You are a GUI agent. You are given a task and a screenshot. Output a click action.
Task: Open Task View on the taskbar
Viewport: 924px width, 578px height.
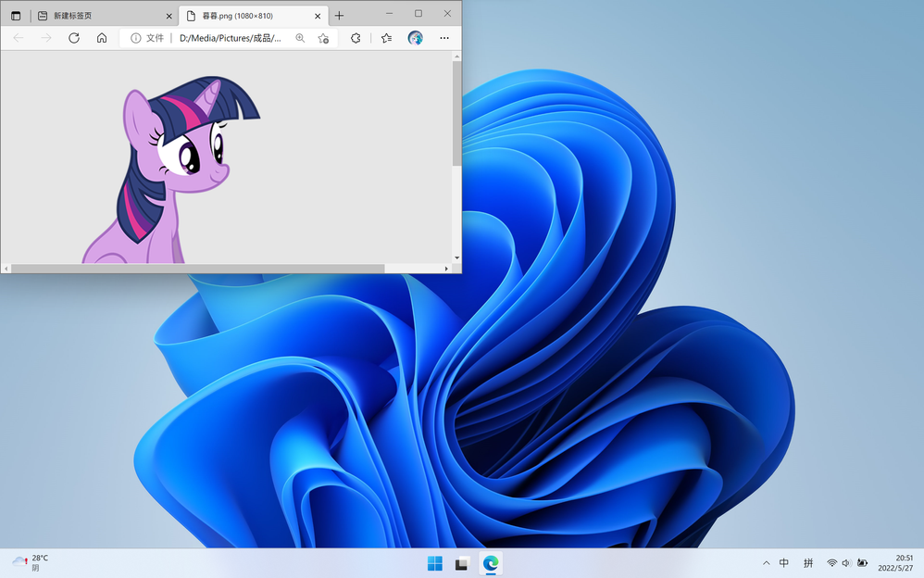[x=462, y=564]
